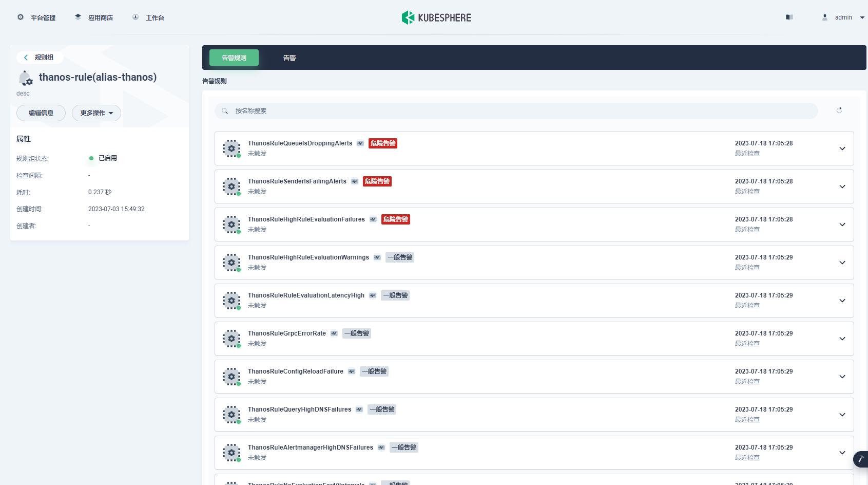This screenshot has width=868, height=485.
Task: Click rule icon for ThanosRuleHighRuleEvaluationFailures
Action: pyautogui.click(x=232, y=225)
